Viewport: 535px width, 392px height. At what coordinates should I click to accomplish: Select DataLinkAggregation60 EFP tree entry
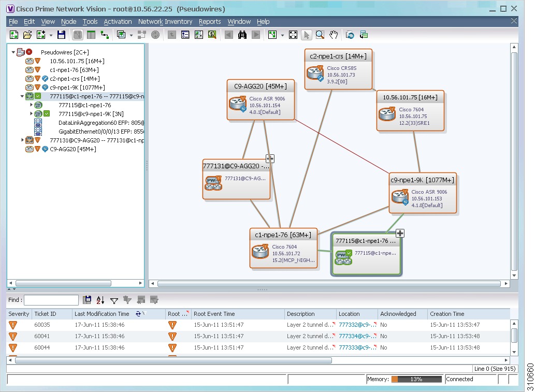tap(101, 123)
